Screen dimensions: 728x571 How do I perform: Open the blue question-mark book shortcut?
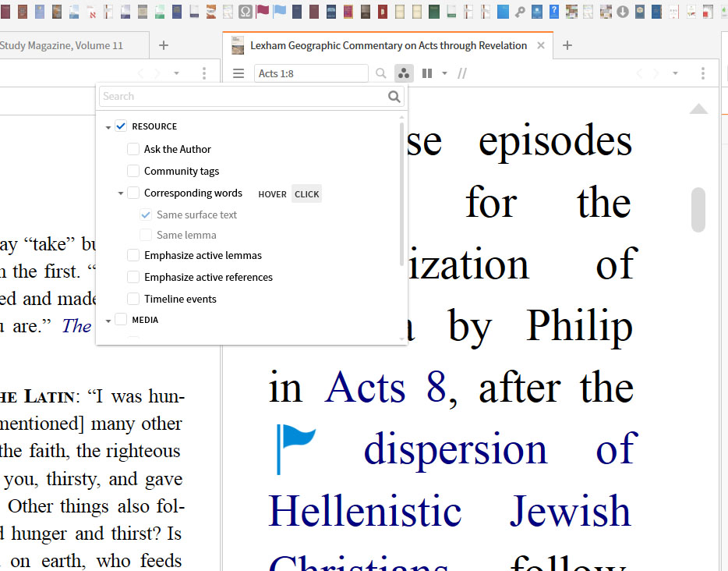click(x=554, y=12)
